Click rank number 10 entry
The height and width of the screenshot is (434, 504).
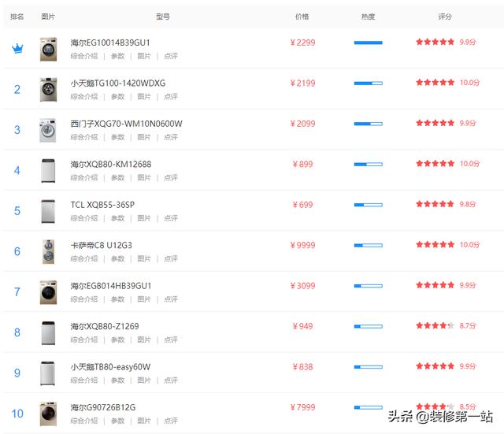click(x=17, y=414)
